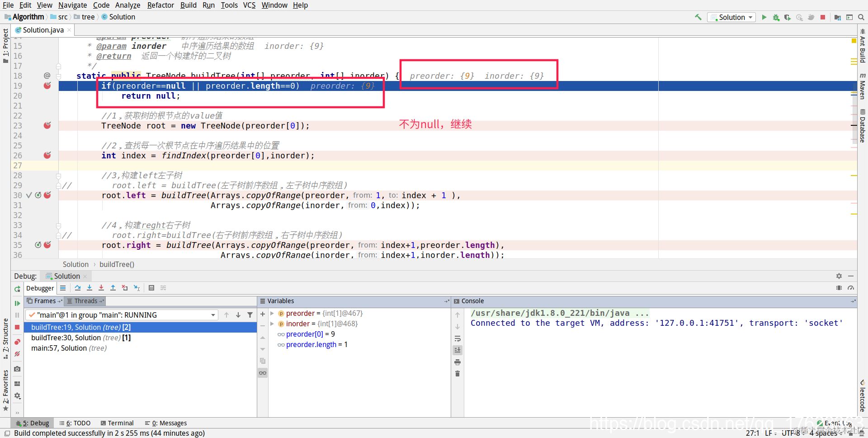Toggle breakpoint on line 30
Screen dimensions: 868x438
coord(47,195)
